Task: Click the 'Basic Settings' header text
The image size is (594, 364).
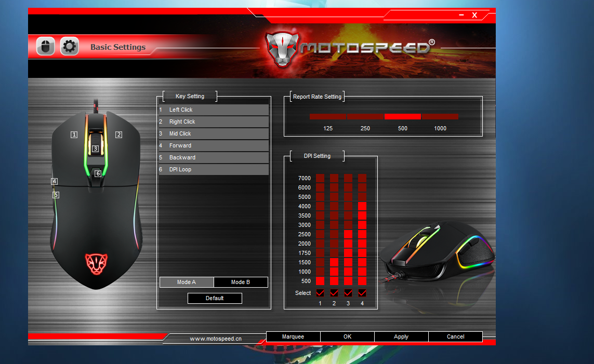Action: pyautogui.click(x=118, y=47)
